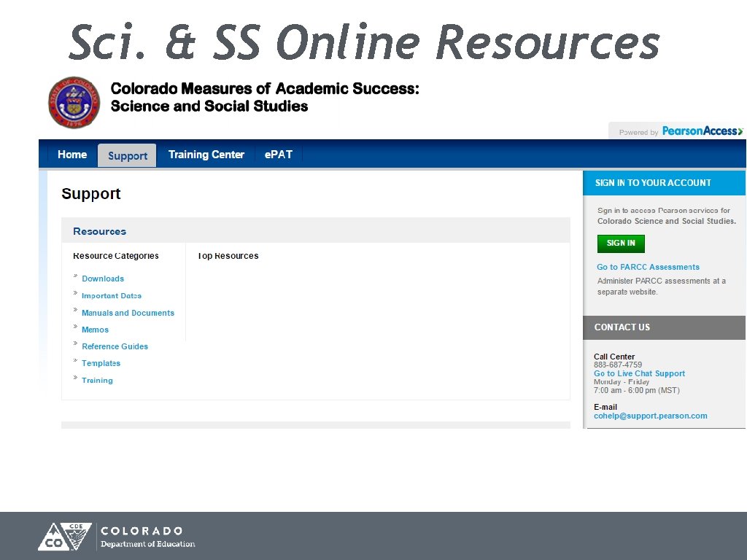This screenshot has width=747, height=560.
Task: Open the ePAT tab
Action: click(278, 155)
